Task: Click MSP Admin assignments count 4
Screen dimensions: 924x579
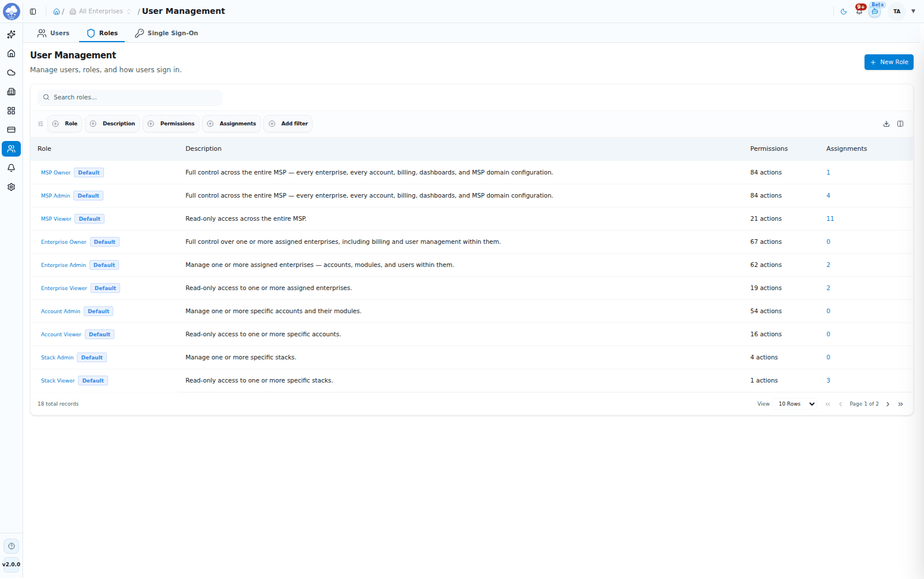Action: 828,195
